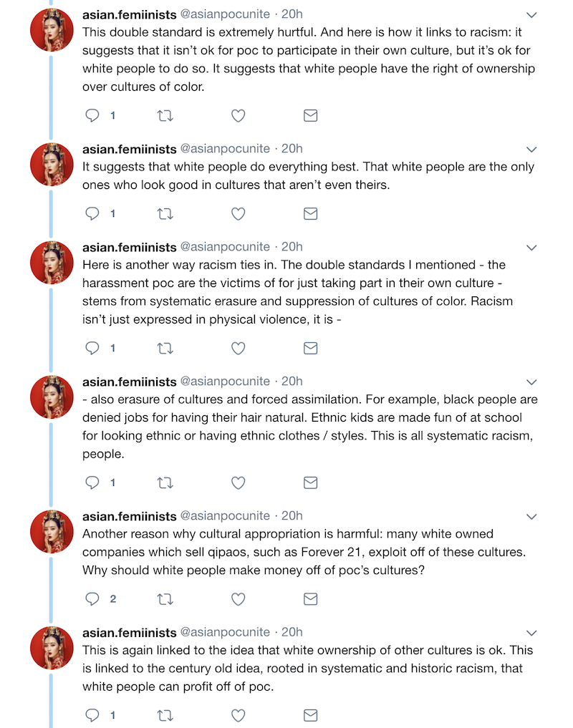Like the 'century old idea' tweet

tap(239, 715)
